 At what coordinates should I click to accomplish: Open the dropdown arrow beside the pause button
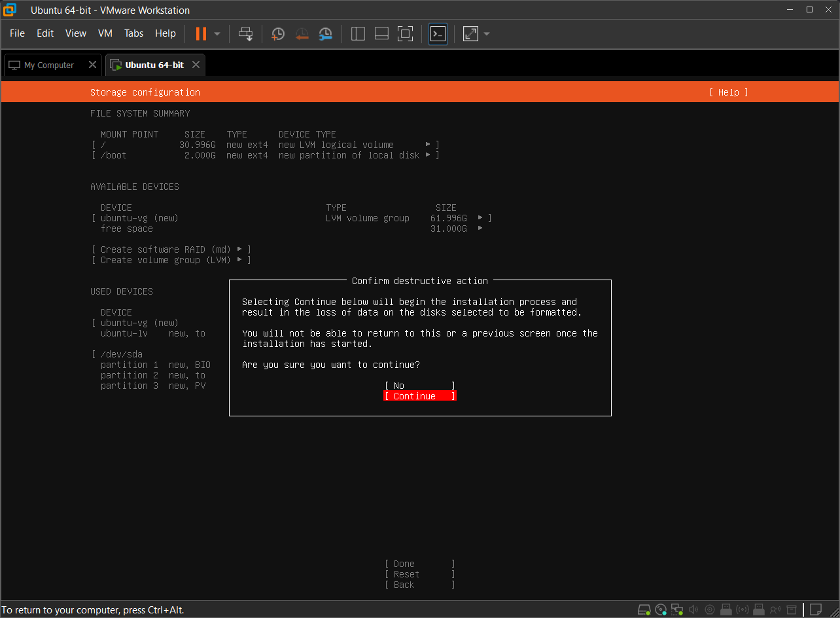(x=217, y=33)
